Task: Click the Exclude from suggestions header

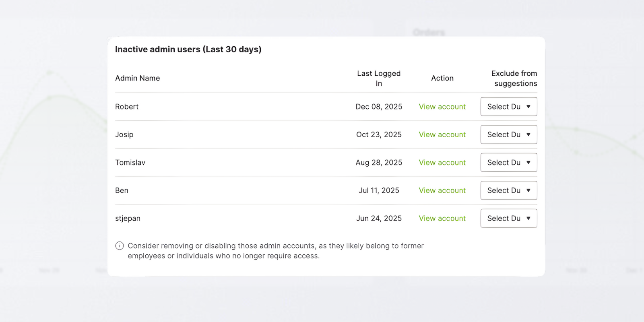Action: tap(514, 78)
